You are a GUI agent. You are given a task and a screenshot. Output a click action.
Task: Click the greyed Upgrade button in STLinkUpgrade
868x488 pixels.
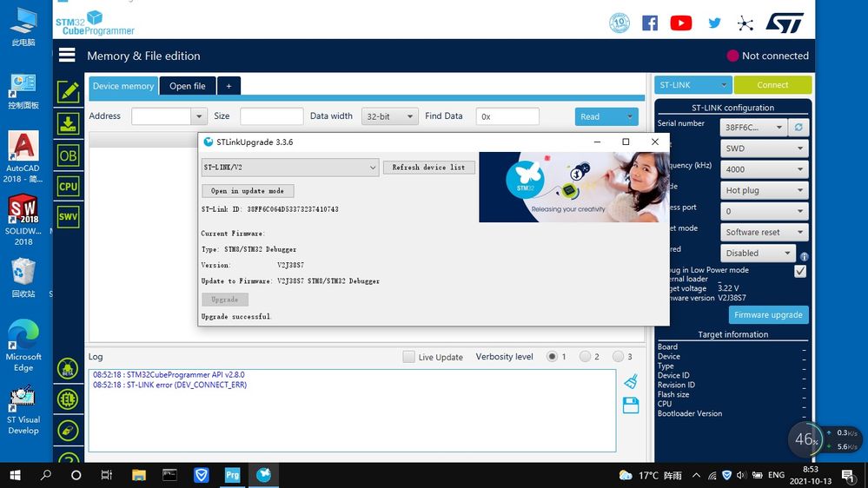pyautogui.click(x=225, y=300)
